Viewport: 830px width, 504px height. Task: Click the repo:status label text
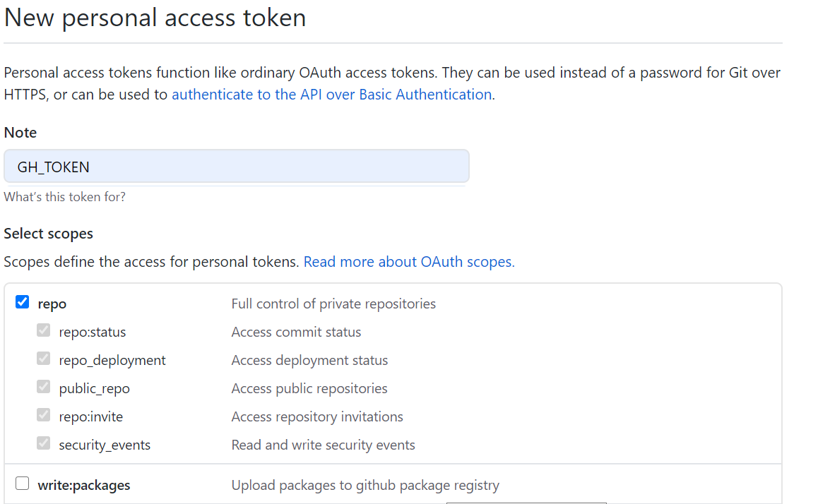tap(93, 332)
